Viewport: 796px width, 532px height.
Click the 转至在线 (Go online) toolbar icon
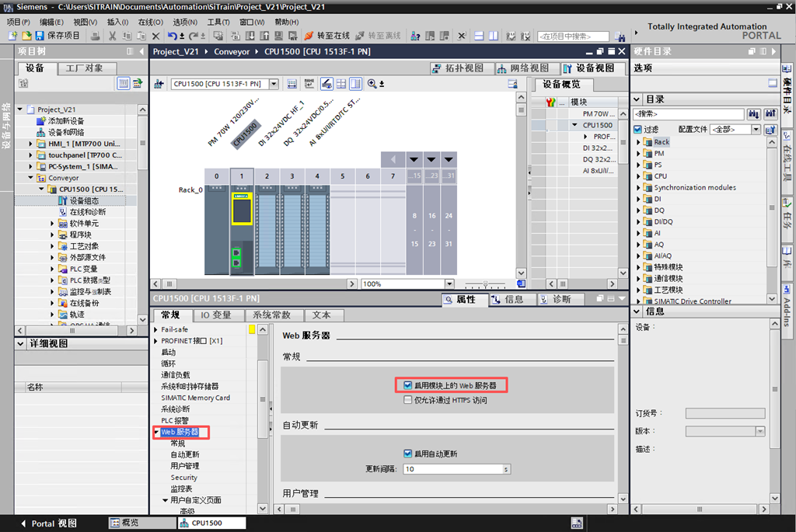[x=309, y=36]
